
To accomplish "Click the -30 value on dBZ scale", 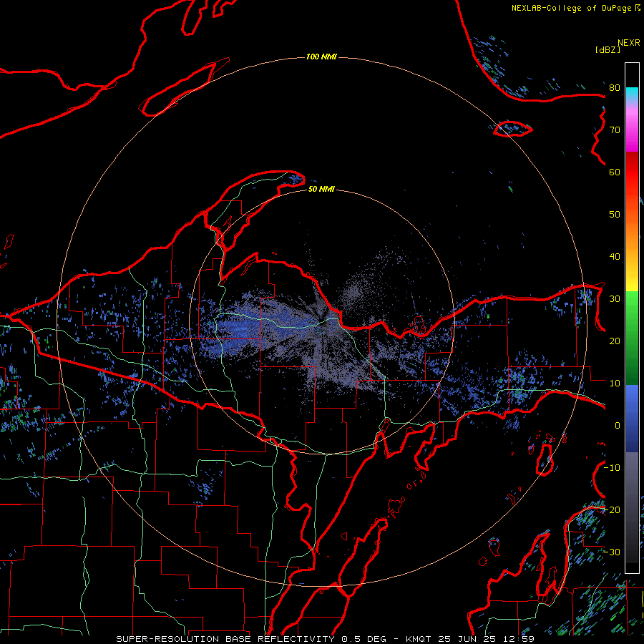I will pyautogui.click(x=612, y=552).
